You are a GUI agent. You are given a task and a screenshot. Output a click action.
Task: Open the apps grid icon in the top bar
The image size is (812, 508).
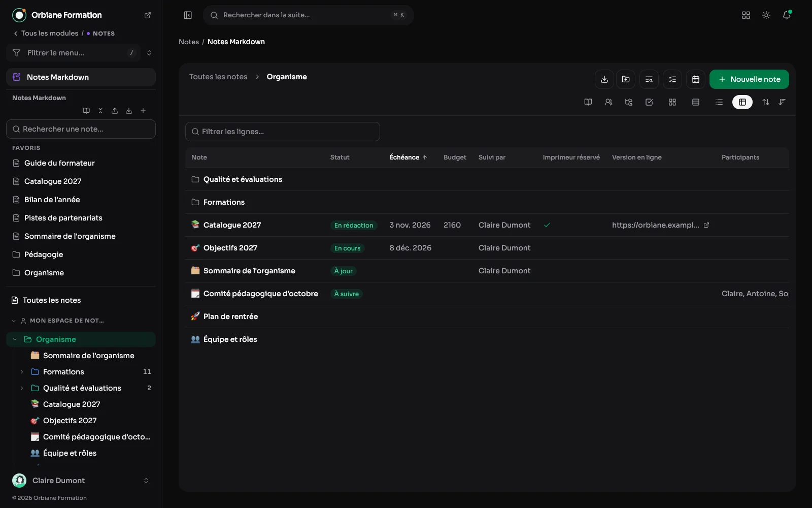[x=746, y=15]
